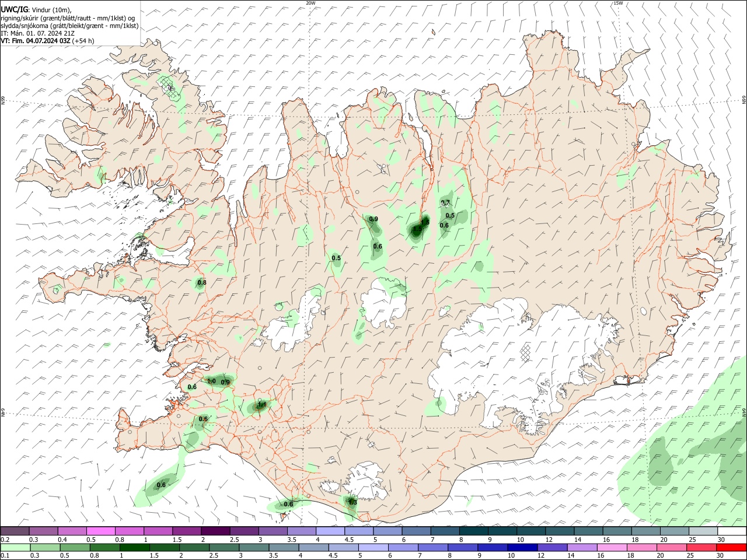
Task: Click the 'rigning/skúrir' legend description line
Action: [68, 18]
